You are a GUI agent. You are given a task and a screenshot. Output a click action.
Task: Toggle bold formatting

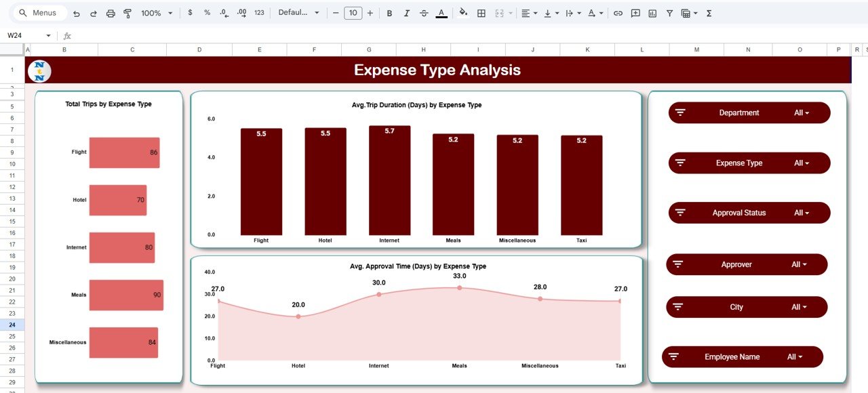(389, 13)
